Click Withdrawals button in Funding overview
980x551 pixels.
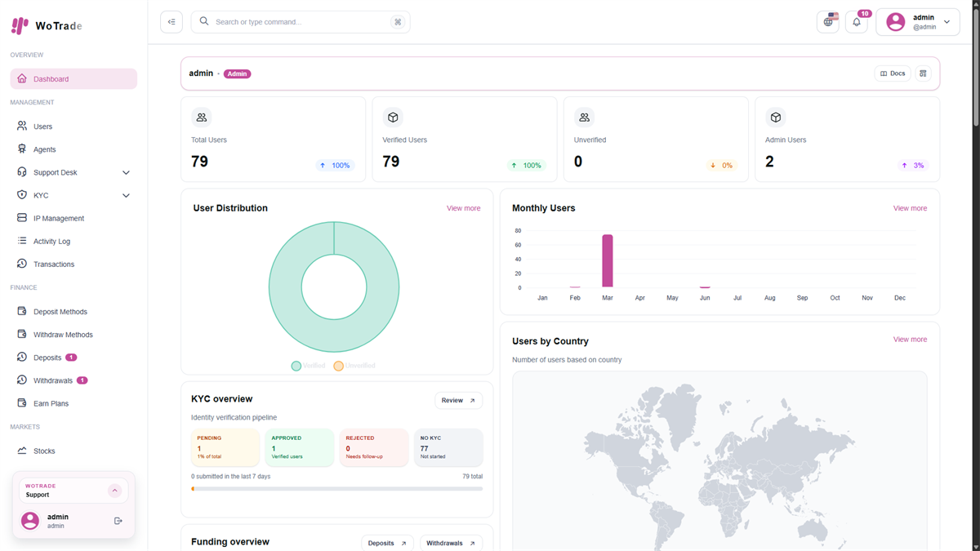[x=451, y=543]
